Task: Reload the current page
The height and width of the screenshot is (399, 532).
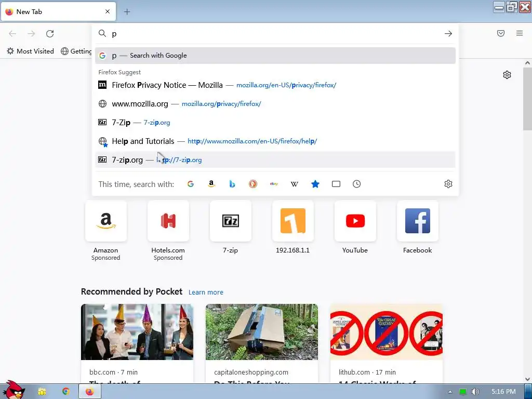Action: (x=50, y=34)
